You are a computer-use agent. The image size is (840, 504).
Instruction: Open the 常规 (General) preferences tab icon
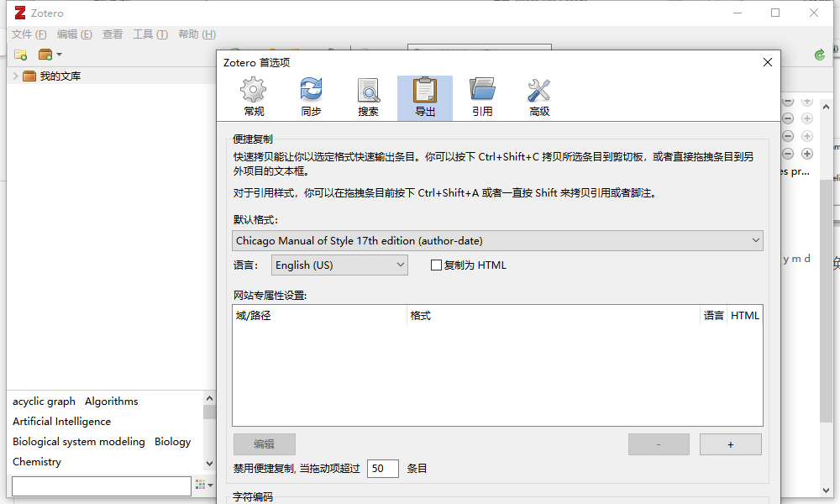[x=253, y=95]
